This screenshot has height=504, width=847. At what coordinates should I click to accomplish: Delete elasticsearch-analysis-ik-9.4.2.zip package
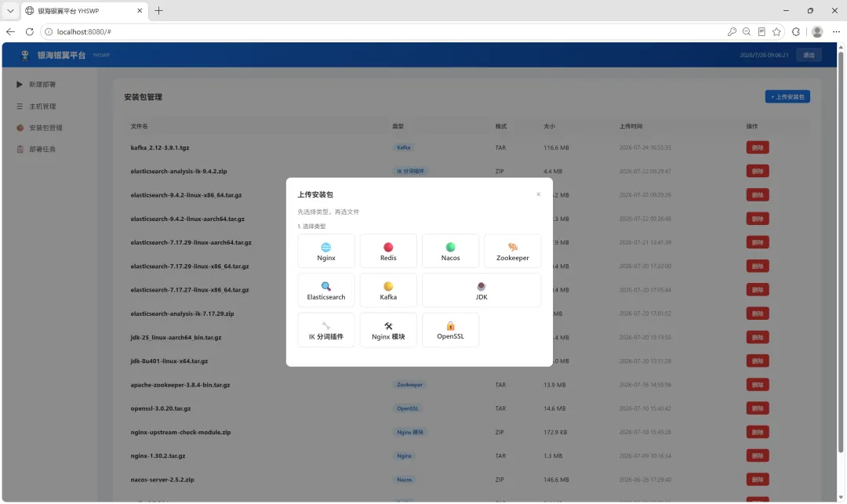pyautogui.click(x=758, y=171)
